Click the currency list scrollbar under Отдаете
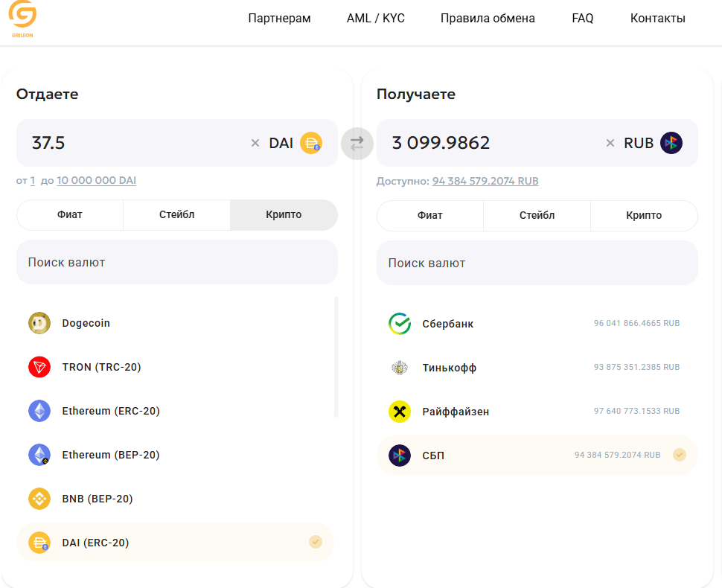The height and width of the screenshot is (588, 722). pos(336,357)
